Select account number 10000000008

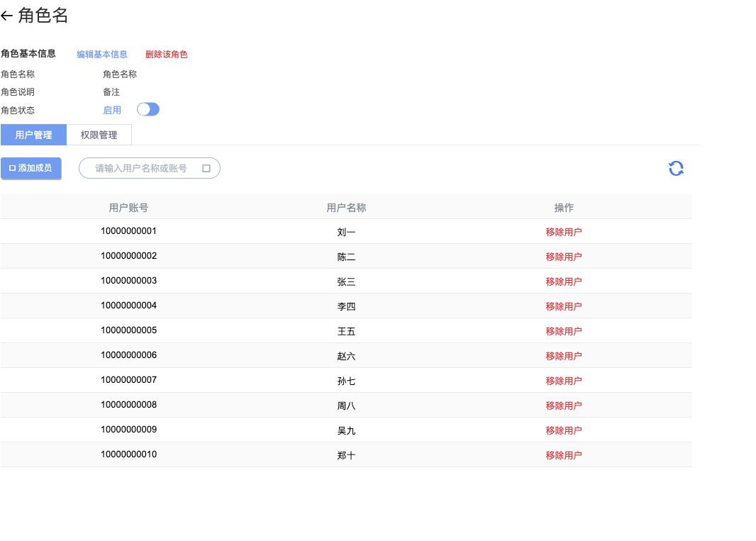(129, 405)
